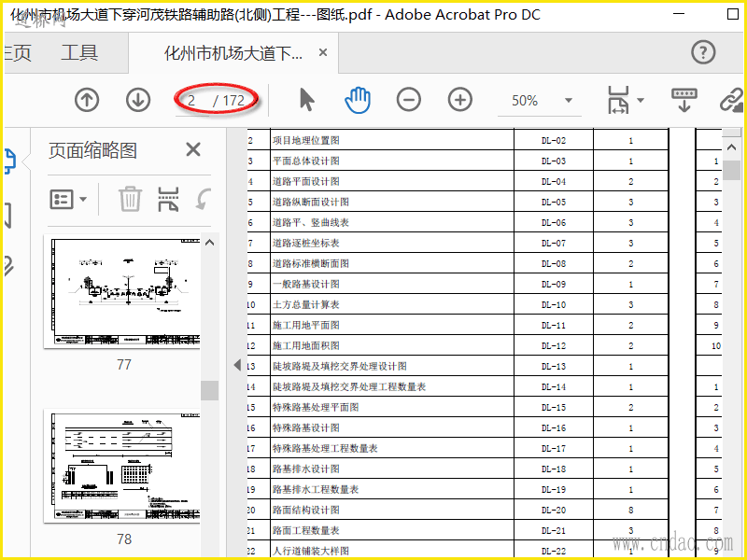747x560 pixels.
Task: Click the page number field showing 2
Action: [x=191, y=101]
